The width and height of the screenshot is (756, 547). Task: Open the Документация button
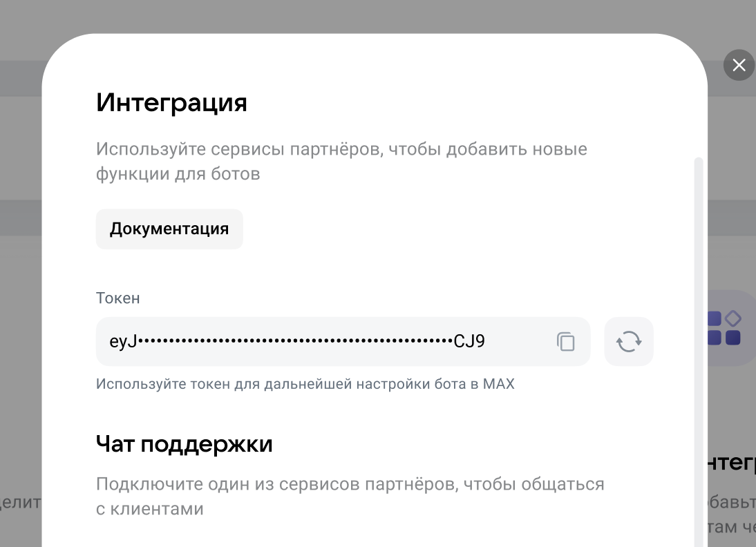point(169,229)
